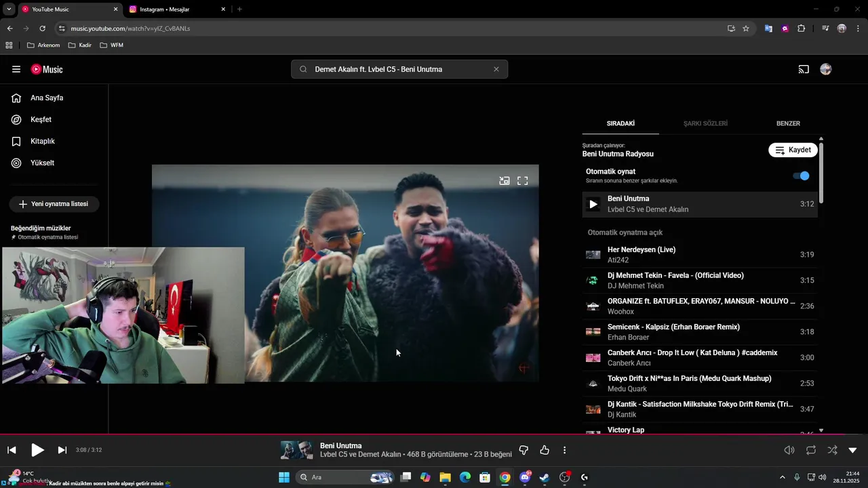Viewport: 868px width, 488px height.
Task: Open the Ana Sayfa home page
Action: (47, 98)
